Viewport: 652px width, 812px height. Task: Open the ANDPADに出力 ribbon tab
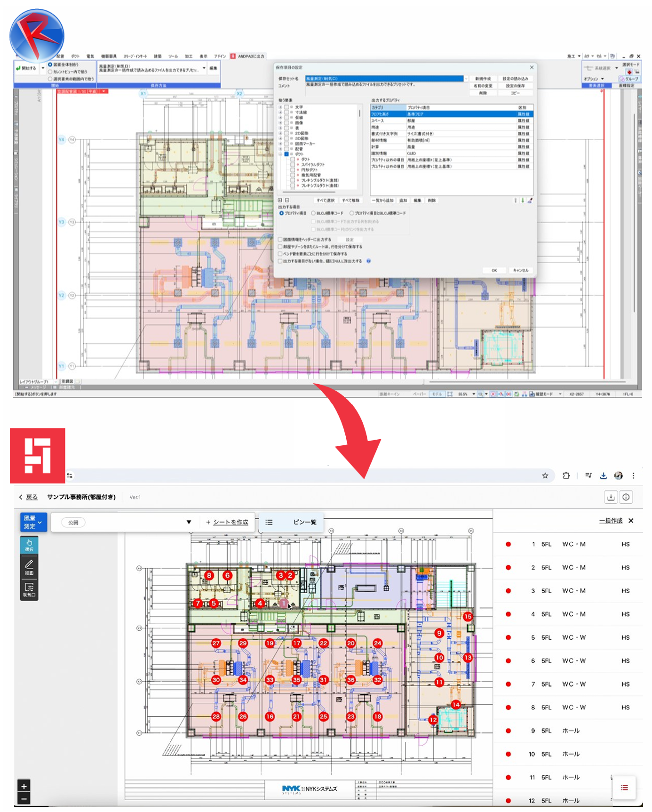247,56
